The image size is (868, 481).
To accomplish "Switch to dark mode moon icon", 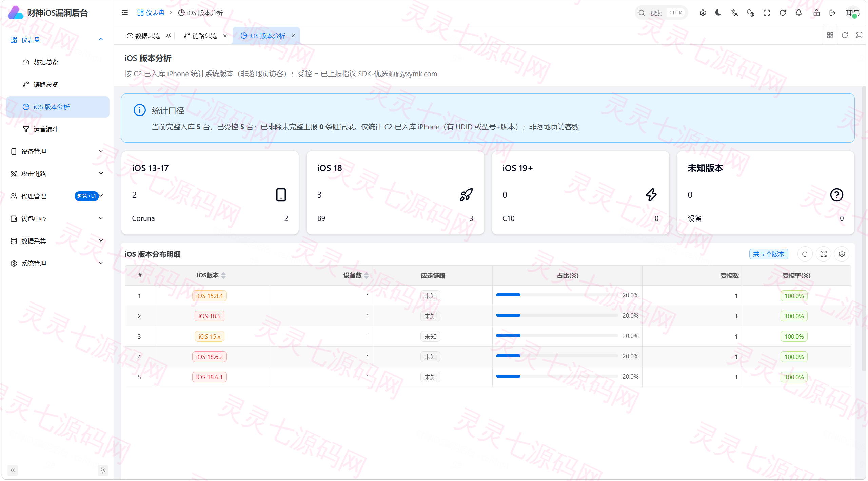I will tap(718, 13).
